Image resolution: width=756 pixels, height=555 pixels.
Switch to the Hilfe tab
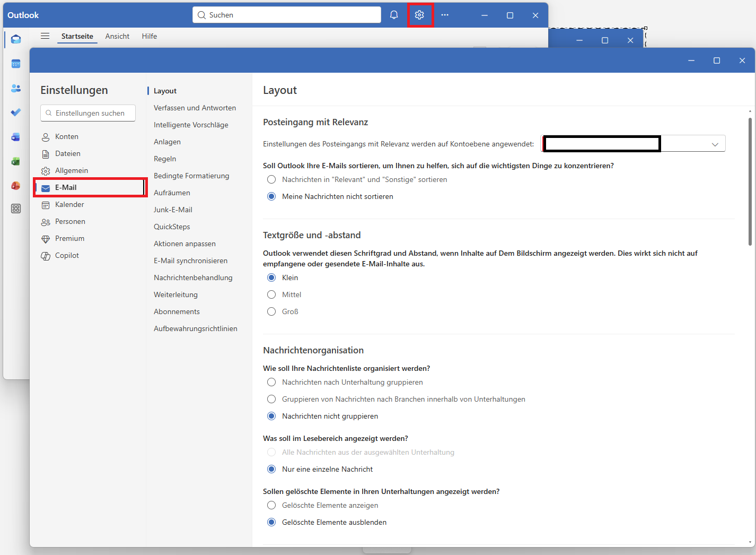tap(150, 36)
